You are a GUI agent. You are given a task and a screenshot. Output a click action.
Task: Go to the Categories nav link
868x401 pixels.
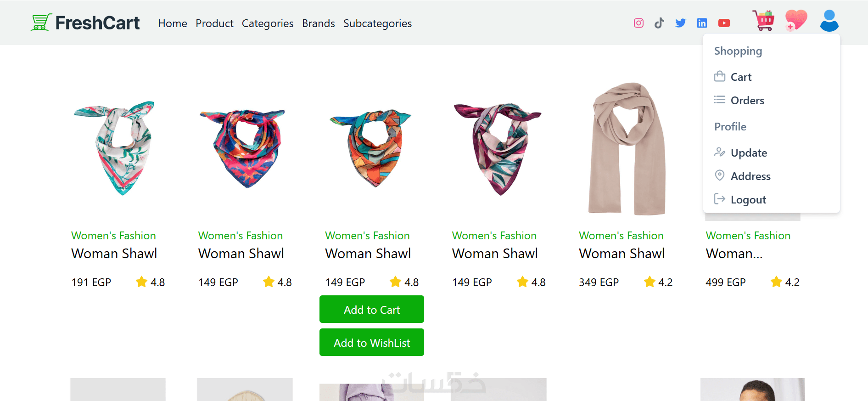coord(268,23)
